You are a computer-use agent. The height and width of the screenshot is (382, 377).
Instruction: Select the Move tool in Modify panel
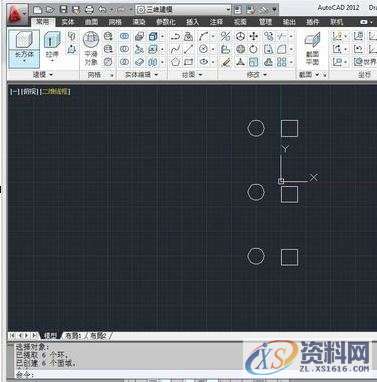click(x=254, y=36)
